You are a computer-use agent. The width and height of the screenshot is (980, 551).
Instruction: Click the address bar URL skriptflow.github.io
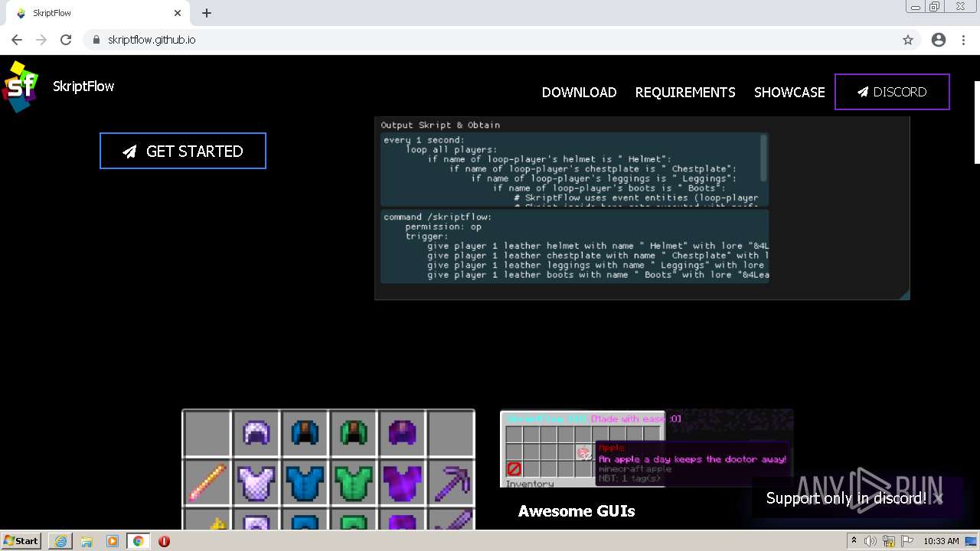152,40
